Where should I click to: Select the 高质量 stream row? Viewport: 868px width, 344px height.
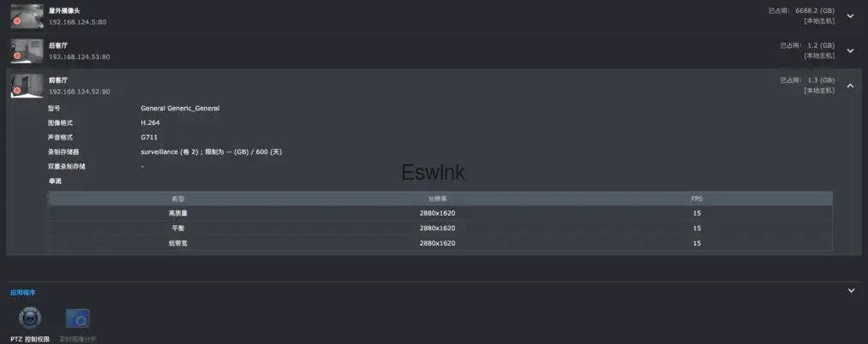[440, 213]
